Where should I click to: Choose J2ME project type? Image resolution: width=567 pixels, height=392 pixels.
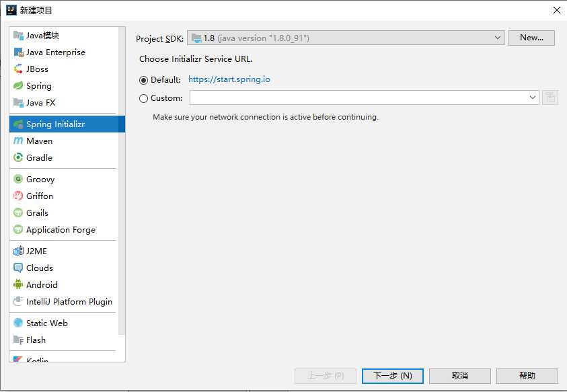64,251
